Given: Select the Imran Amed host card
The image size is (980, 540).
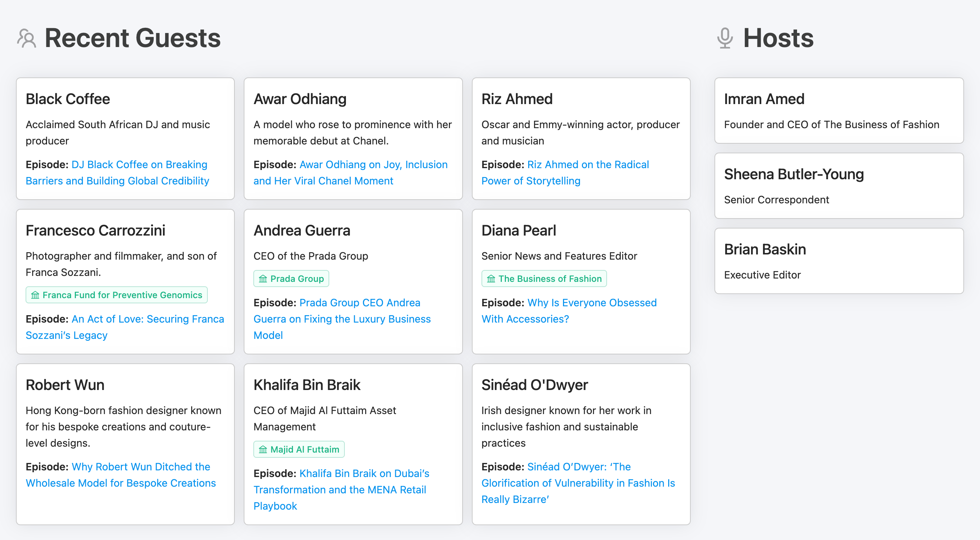Looking at the screenshot, I should (x=839, y=111).
